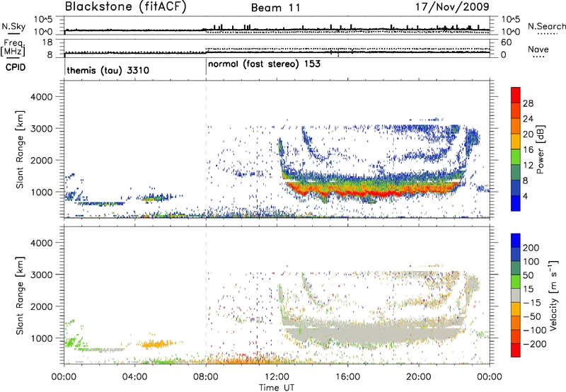Click the 'N.Sky' legend label
This screenshot has height=392, width=566.
[13, 26]
